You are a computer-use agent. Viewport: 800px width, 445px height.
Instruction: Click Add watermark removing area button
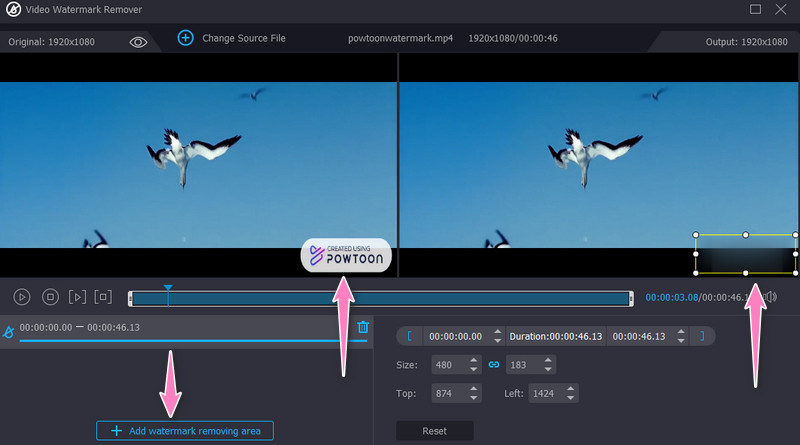[185, 430]
